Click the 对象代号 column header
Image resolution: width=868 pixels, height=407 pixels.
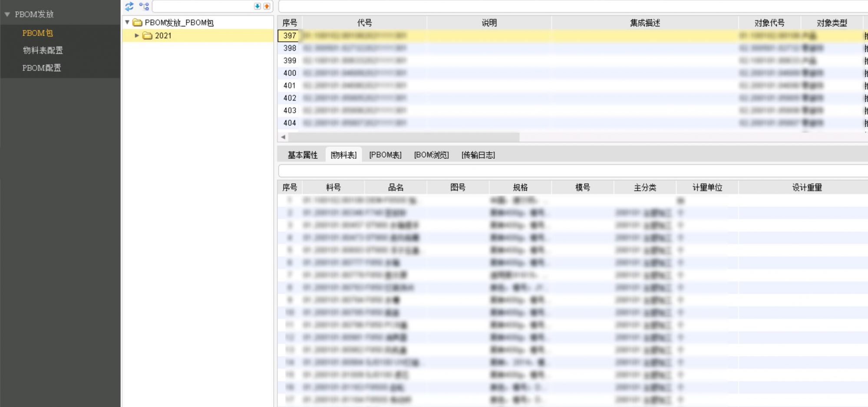(769, 23)
